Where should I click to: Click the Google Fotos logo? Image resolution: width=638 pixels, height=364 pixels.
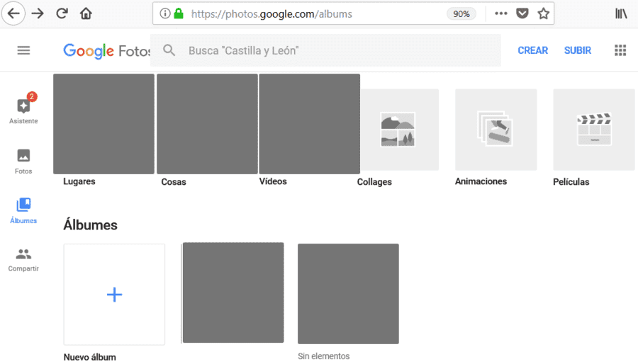point(106,51)
